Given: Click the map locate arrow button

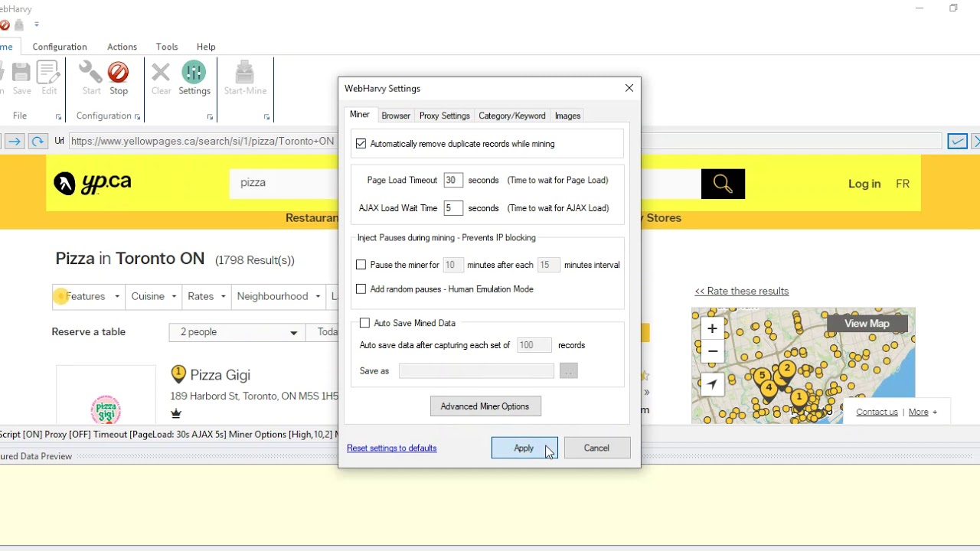Looking at the screenshot, I should pos(712,384).
